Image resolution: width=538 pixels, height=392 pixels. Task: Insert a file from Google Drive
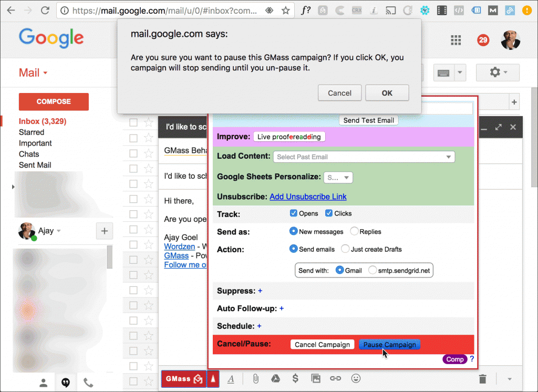[275, 378]
